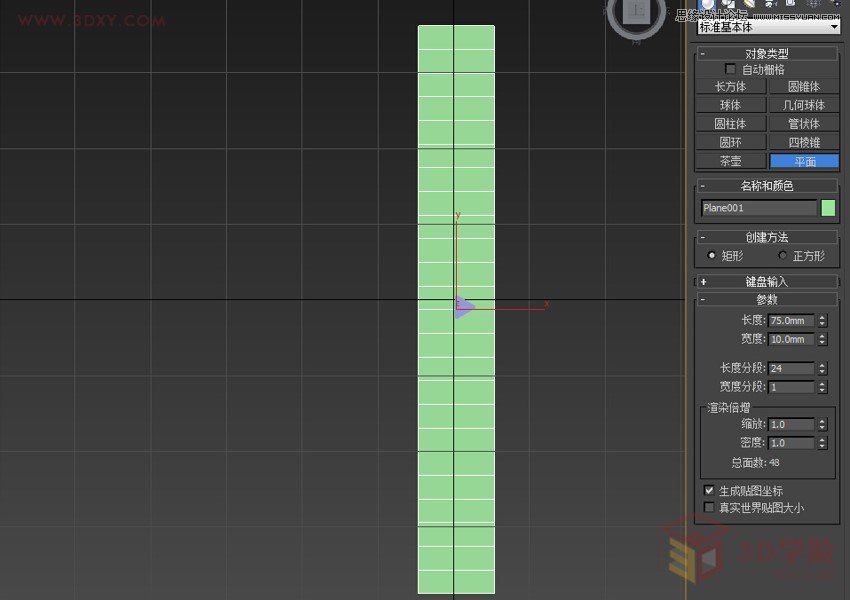
Task: Click the Plane001 name field
Action: [x=759, y=208]
